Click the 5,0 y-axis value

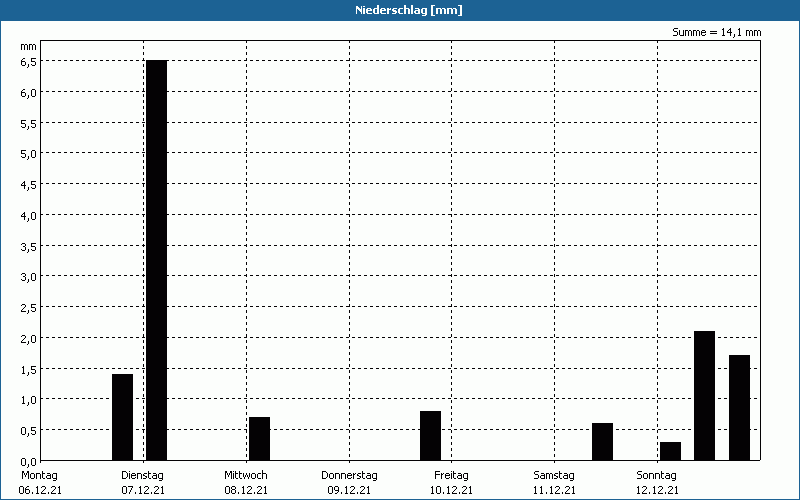pyautogui.click(x=29, y=154)
